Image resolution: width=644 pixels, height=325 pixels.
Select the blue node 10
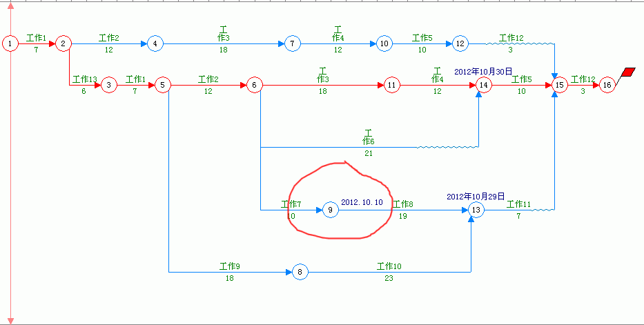[384, 43]
